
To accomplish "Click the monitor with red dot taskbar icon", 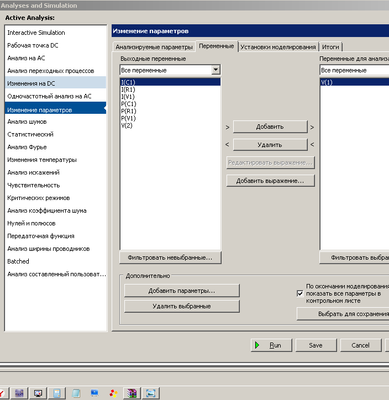I will 38,393.
